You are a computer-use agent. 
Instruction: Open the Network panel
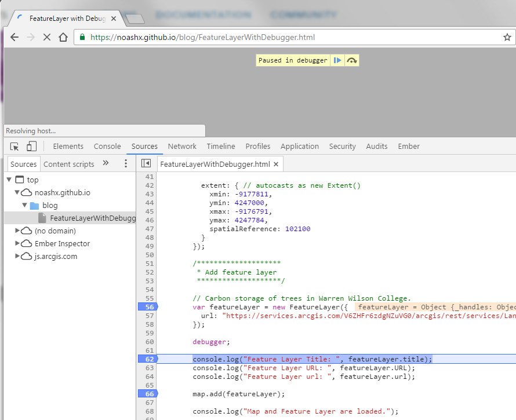[182, 147]
